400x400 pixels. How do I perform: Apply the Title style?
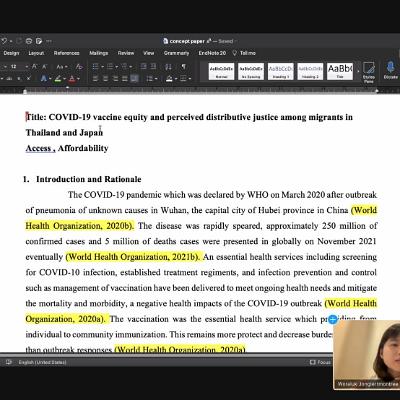click(340, 71)
